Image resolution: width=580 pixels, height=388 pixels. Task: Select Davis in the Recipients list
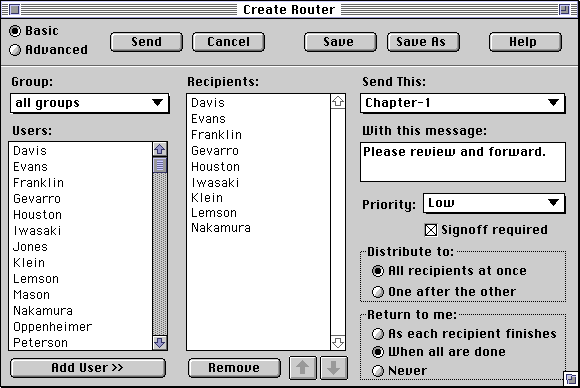coord(259,103)
